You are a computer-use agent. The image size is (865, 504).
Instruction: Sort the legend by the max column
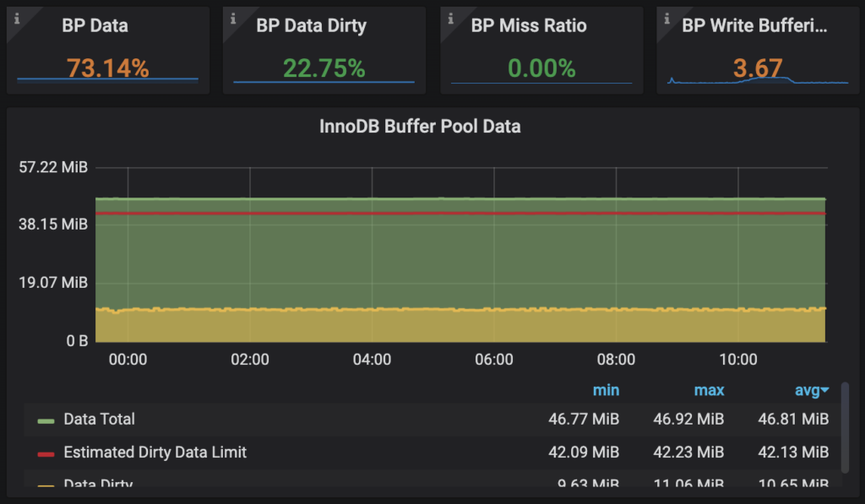click(709, 390)
